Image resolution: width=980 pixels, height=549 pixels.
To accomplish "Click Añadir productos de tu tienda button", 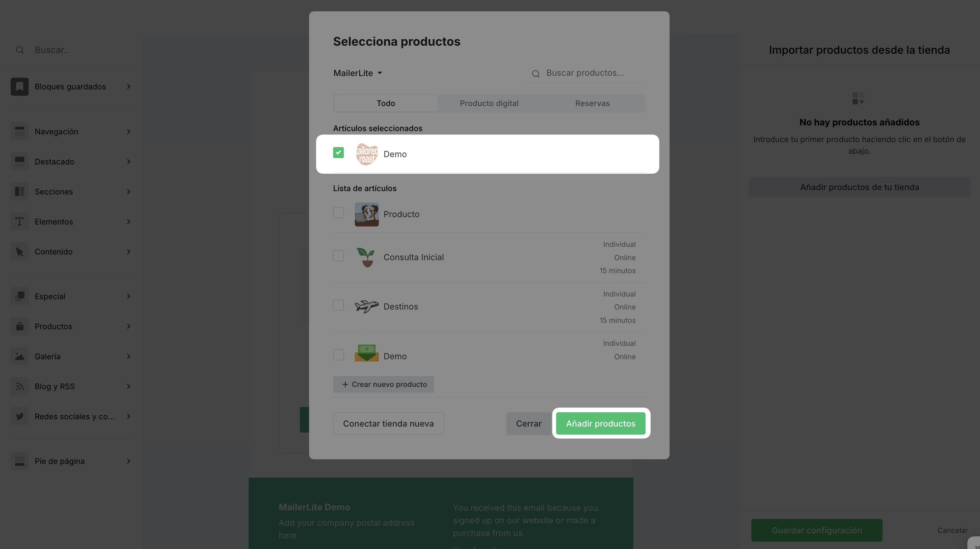I will tap(860, 187).
